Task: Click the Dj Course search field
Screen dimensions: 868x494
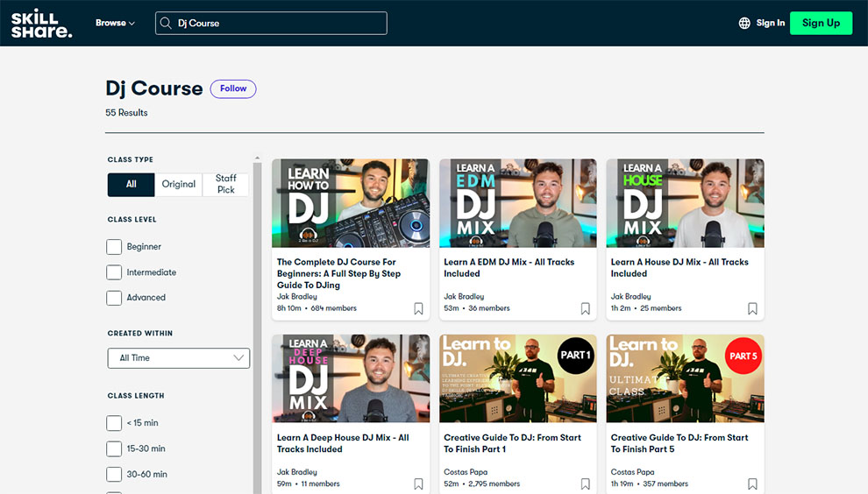Action: click(x=271, y=24)
